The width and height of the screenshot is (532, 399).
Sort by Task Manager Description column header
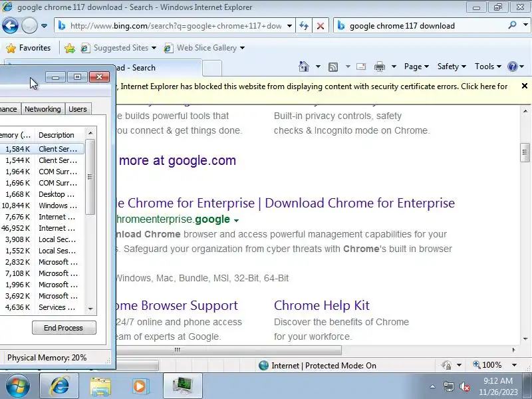click(59, 135)
